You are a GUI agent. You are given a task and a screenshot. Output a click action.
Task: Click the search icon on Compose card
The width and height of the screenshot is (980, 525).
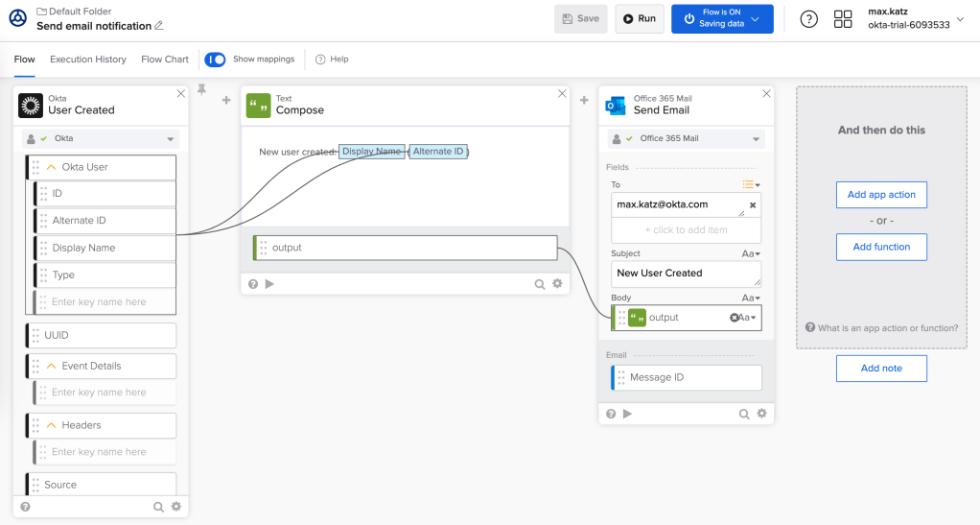click(x=541, y=284)
